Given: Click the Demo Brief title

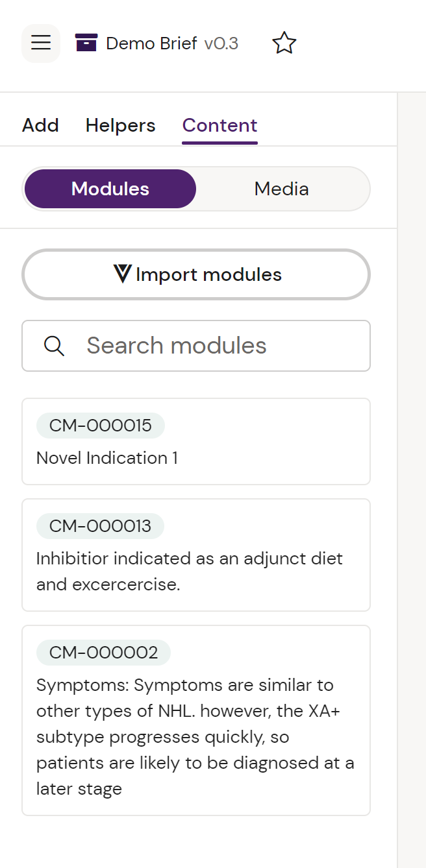Looking at the screenshot, I should (x=151, y=43).
